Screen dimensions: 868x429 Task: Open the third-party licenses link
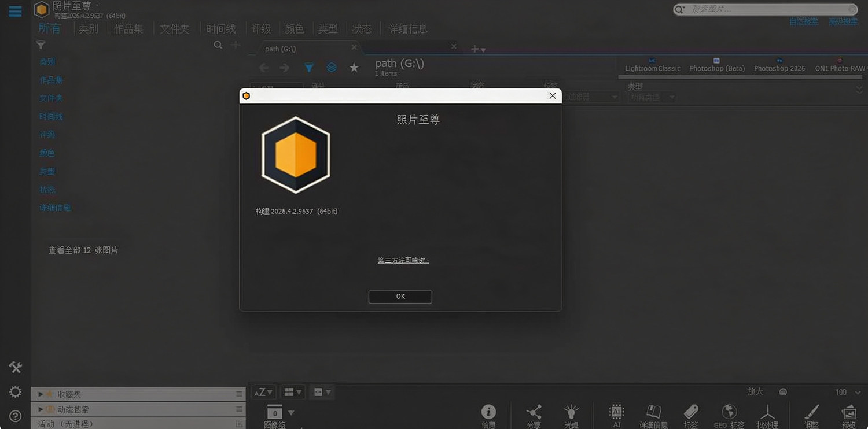[403, 260]
